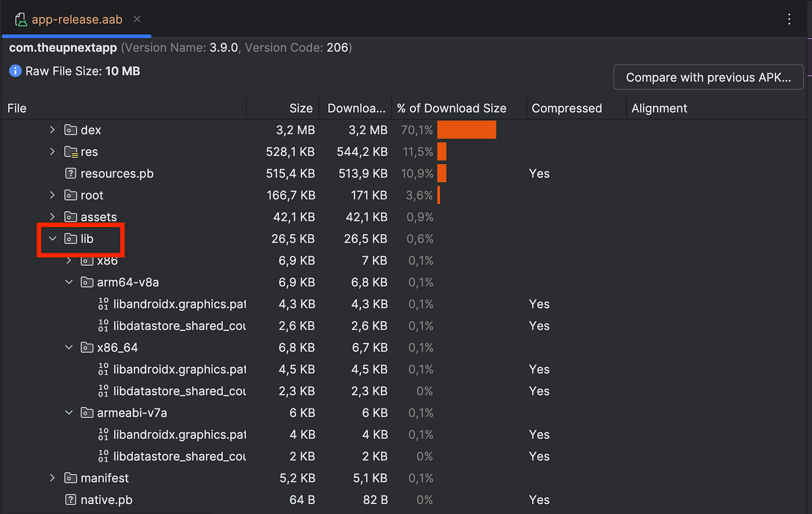Expand the x86 folder
This screenshot has height=514, width=812.
coord(69,260)
